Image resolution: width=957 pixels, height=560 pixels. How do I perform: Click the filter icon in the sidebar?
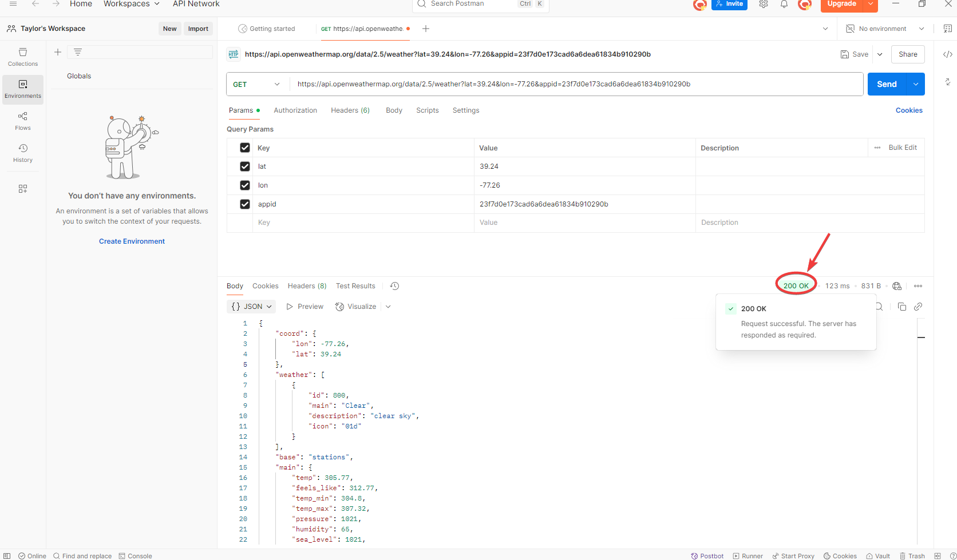pos(78,52)
